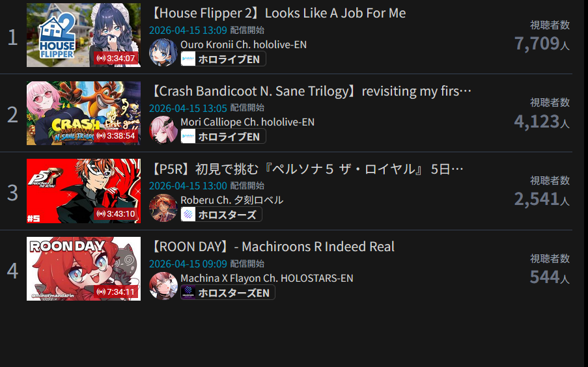Visit Ouro Kronii Ch. hololive-EN channel name
588x367 pixels.
pyautogui.click(x=244, y=44)
